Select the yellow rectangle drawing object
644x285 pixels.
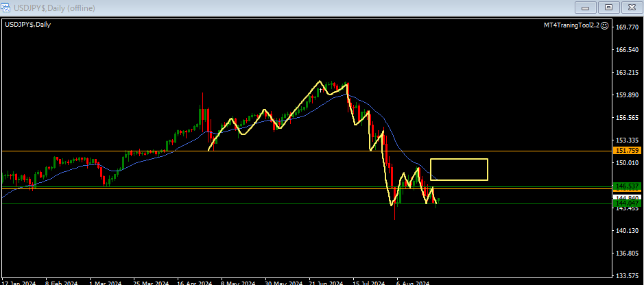coord(459,160)
